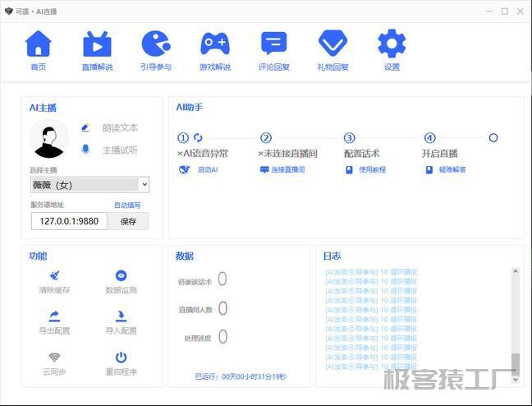Click the 自动填写 link
The width and height of the screenshot is (532, 406).
tap(126, 205)
